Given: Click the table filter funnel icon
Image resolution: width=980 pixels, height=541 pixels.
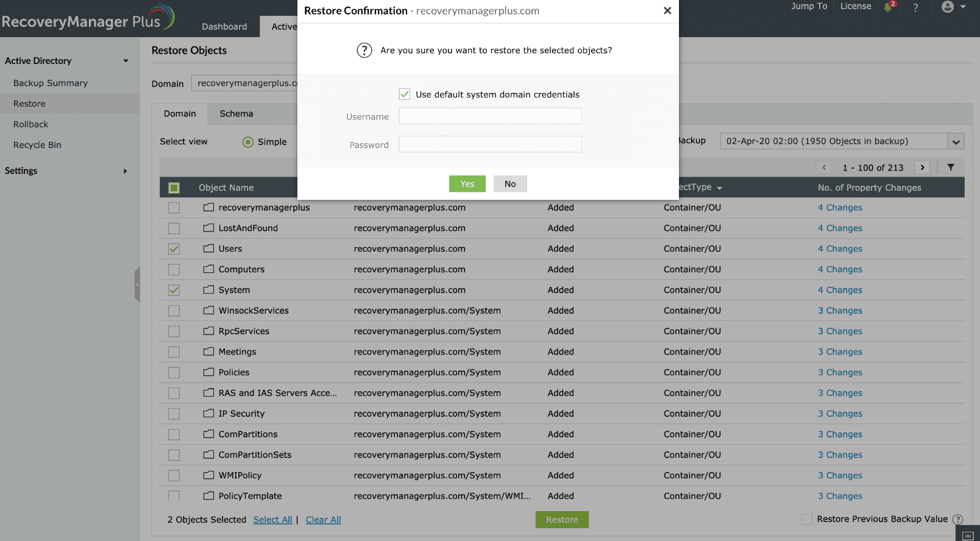Looking at the screenshot, I should point(951,167).
